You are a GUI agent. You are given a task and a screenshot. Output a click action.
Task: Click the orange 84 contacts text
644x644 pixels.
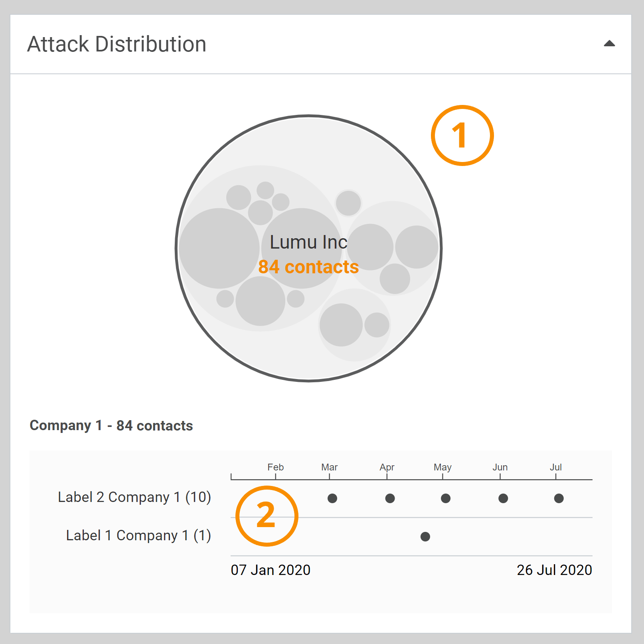pyautogui.click(x=308, y=267)
